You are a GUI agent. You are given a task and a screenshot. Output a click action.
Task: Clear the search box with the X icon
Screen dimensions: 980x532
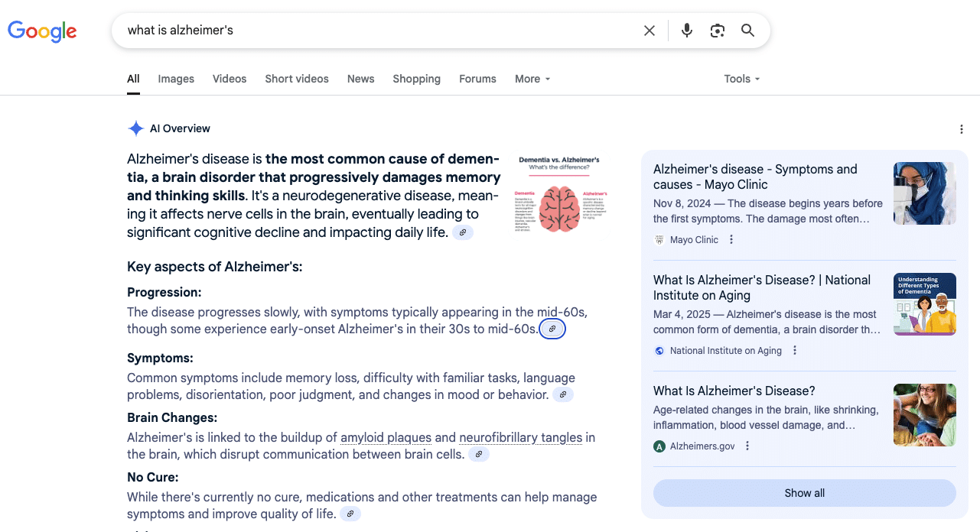pyautogui.click(x=650, y=31)
